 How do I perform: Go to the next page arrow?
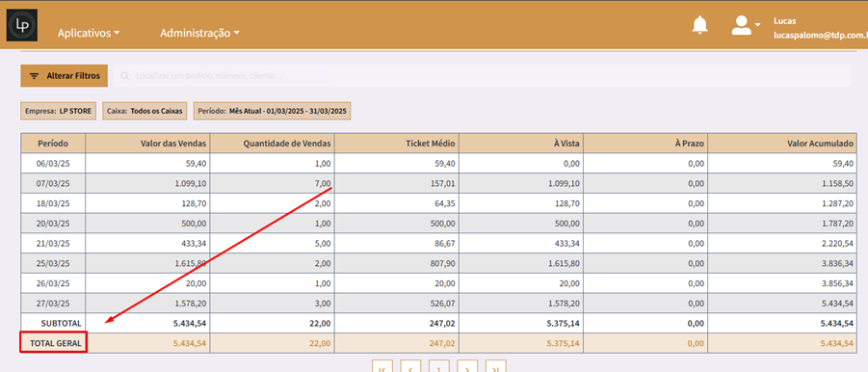(x=468, y=366)
